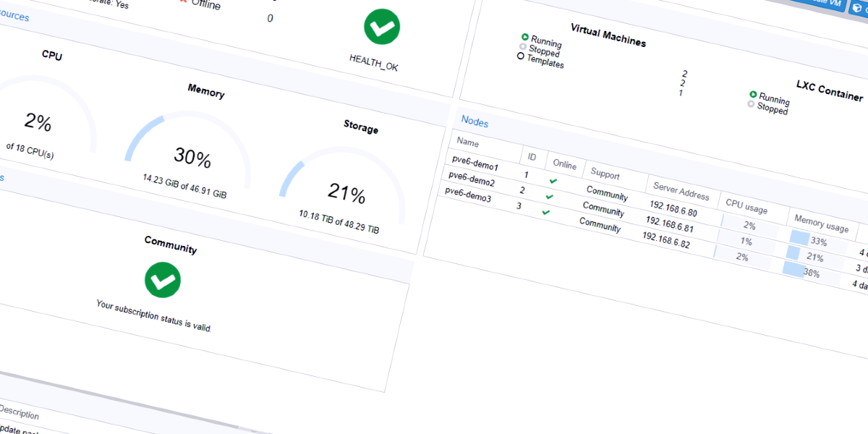The image size is (868, 434).
Task: Click the Virtual Machines Stopped status icon
Action: coord(522,46)
